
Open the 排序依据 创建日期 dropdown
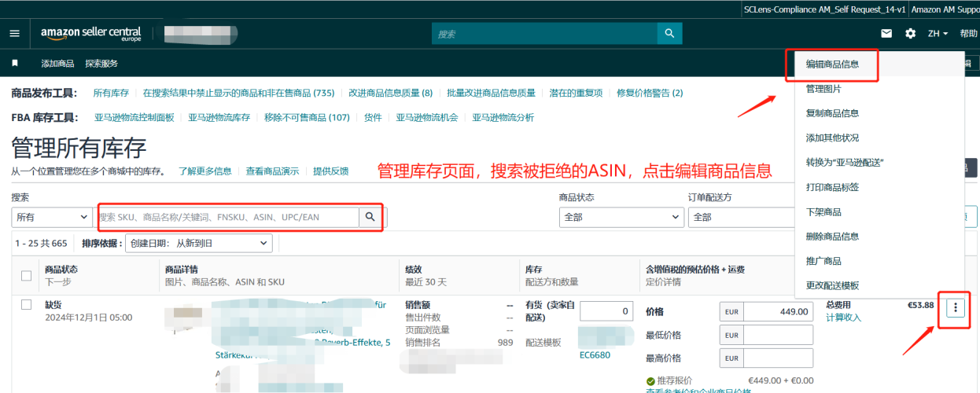198,244
